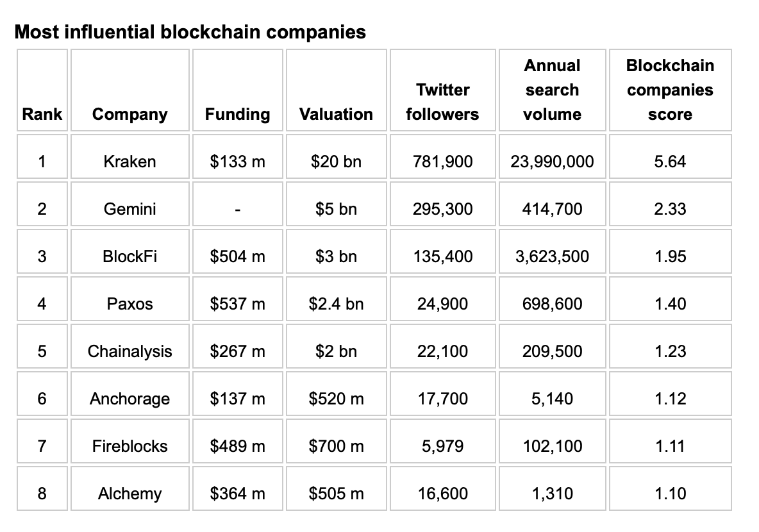
Task: Click the 23,990,000 search volume cell
Action: [553, 161]
